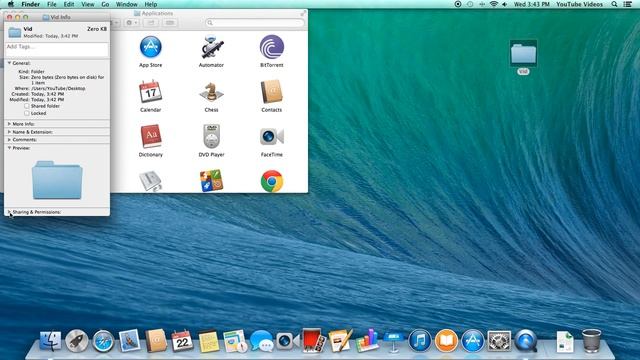The width and height of the screenshot is (640, 360).
Task: Click the volume icon in menu bar
Action: (505, 4)
